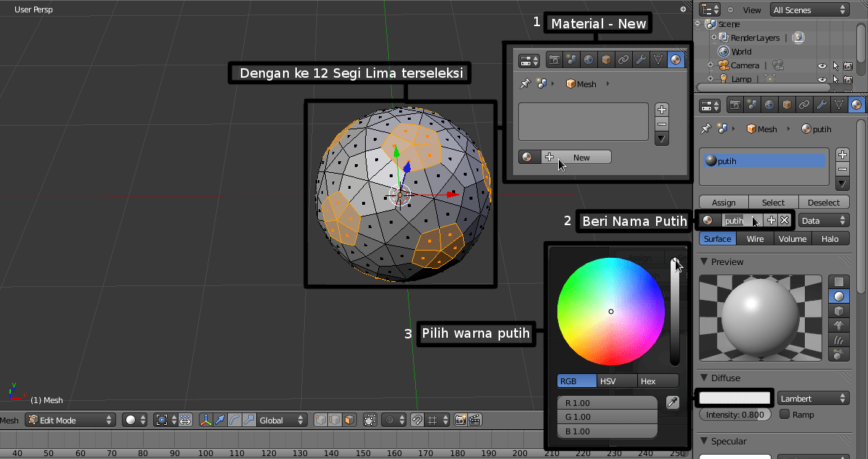
Task: Select large sphere with sky preview shape
Action: tap(839, 354)
